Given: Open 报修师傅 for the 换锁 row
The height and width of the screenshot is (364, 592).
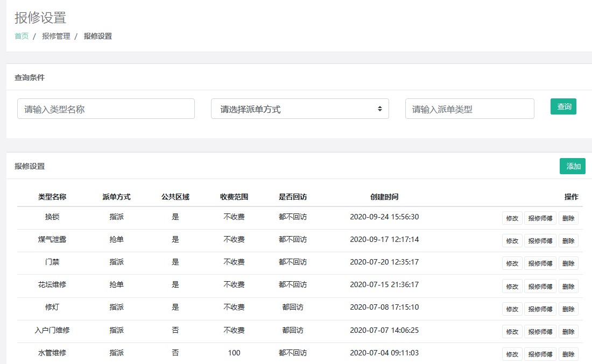Looking at the screenshot, I should pos(540,218).
